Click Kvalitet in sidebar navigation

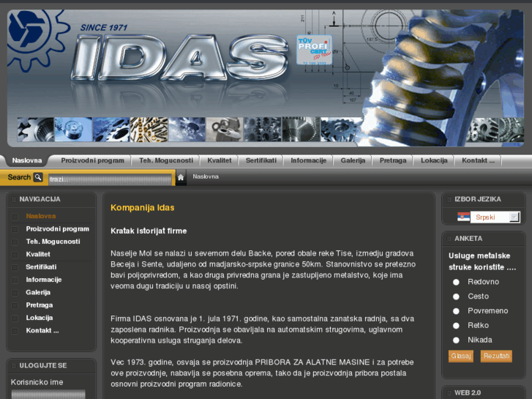coord(38,254)
